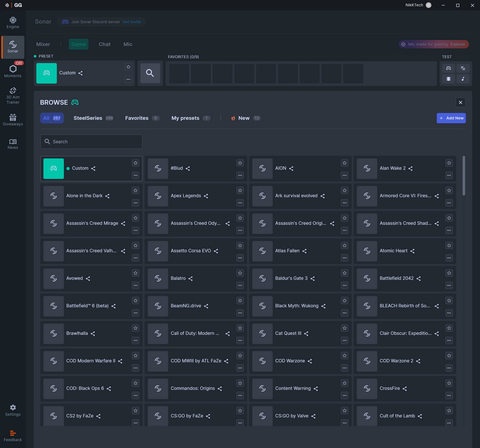Play the music note test sound
The height and width of the screenshot is (448, 480).
coord(463,79)
